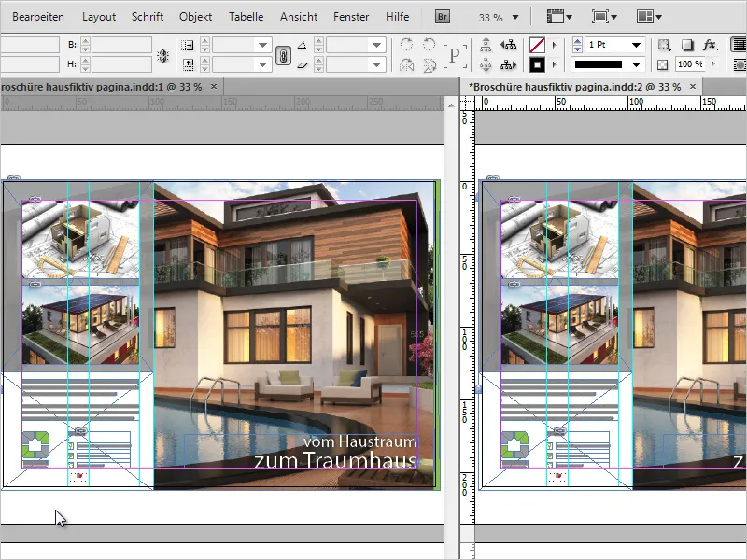
Task: Select the house logo in the left window
Action: coord(35,449)
